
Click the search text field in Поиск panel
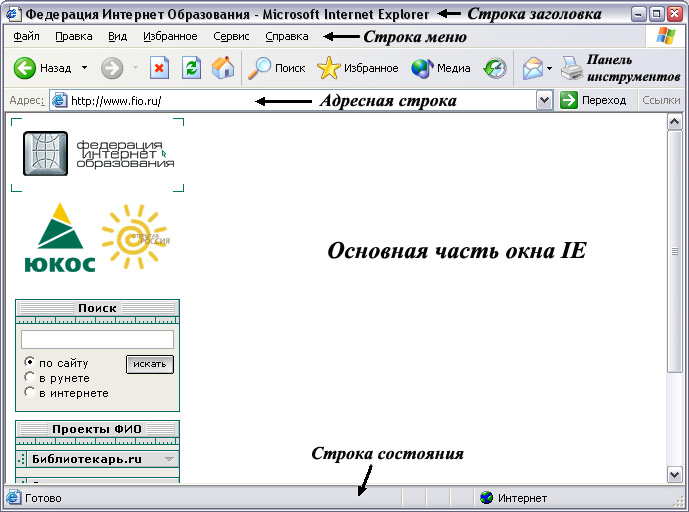point(97,339)
